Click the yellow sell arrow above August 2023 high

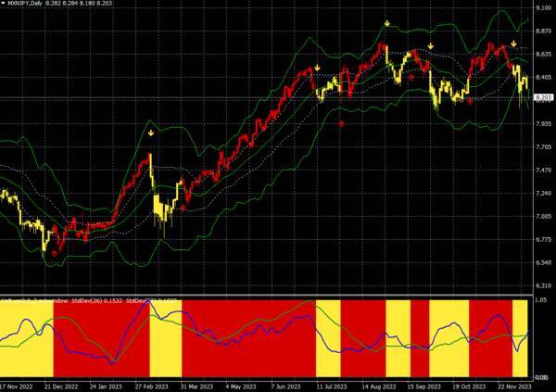(387, 22)
